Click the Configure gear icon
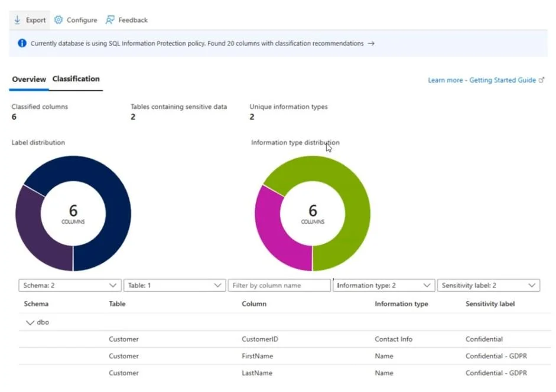Screen dimensions: 556x392 (x=58, y=20)
